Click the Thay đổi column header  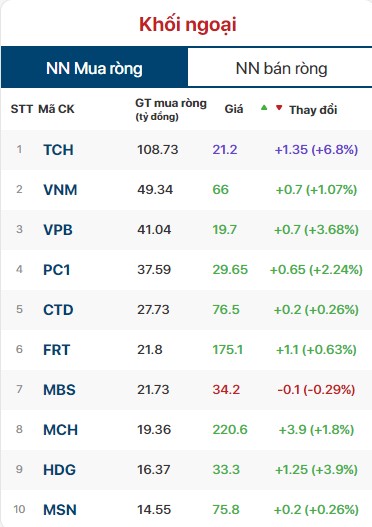(x=313, y=110)
